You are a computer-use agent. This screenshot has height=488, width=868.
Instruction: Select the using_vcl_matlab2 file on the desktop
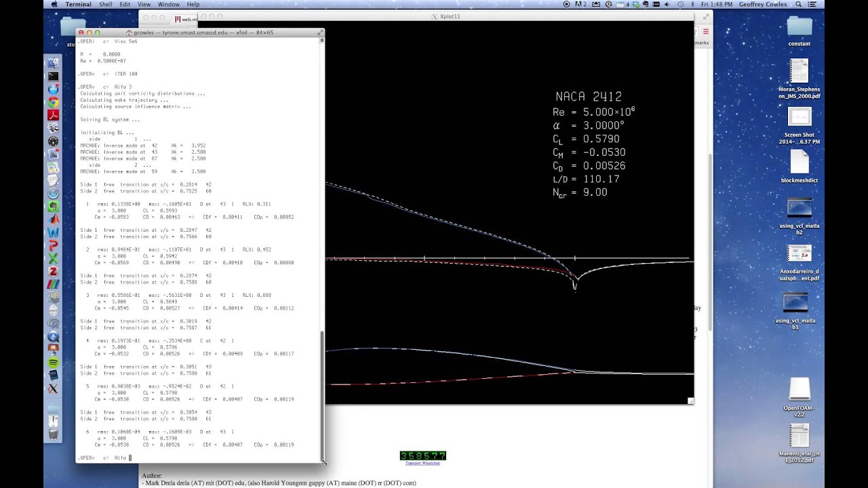click(x=800, y=216)
